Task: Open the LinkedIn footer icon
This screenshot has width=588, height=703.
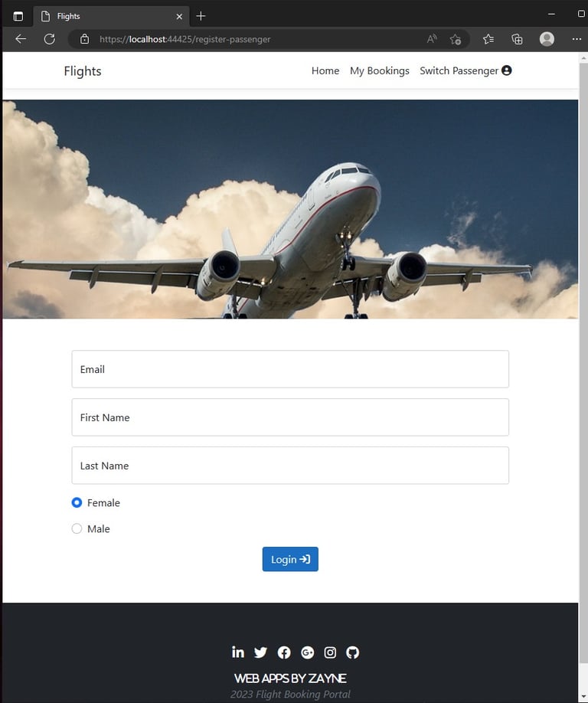Action: pyautogui.click(x=238, y=652)
